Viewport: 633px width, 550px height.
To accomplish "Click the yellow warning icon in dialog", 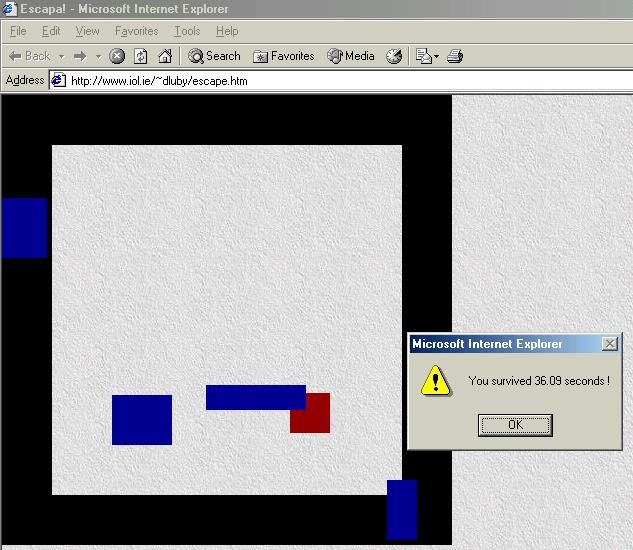I will [435, 380].
